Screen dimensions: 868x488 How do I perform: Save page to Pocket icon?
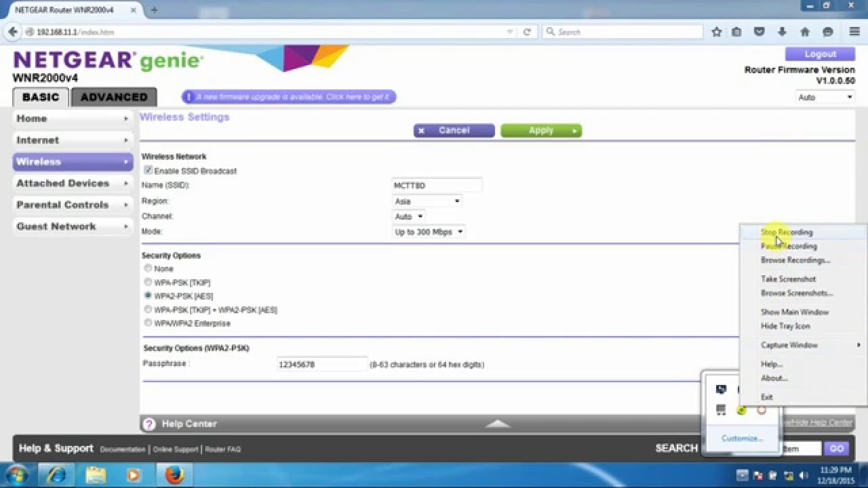[x=759, y=32]
